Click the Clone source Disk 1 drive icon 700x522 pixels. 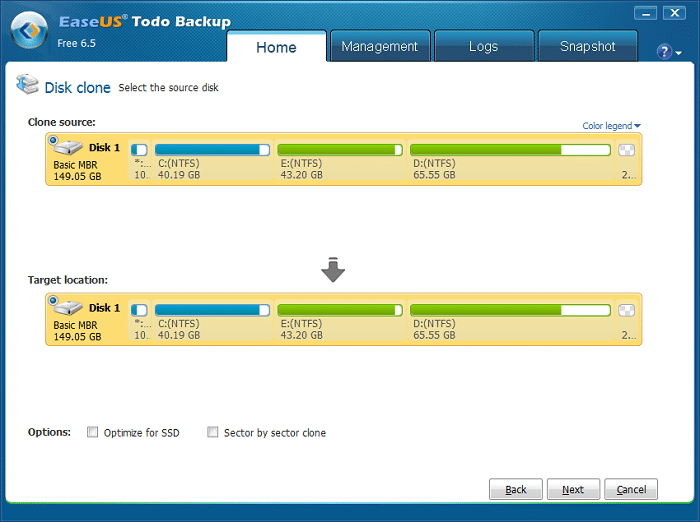(x=68, y=147)
